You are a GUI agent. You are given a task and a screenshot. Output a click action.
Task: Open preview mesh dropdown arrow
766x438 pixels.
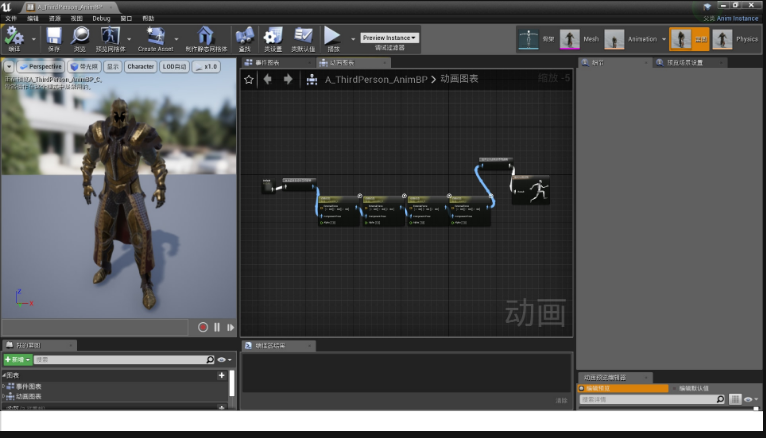pos(129,39)
